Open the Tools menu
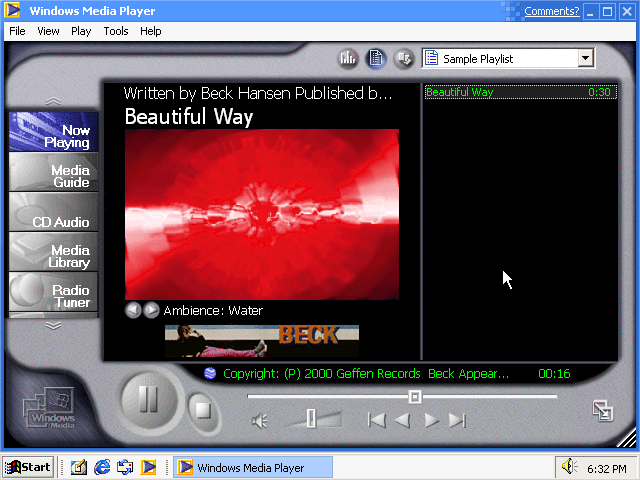This screenshot has width=640, height=480. (116, 31)
